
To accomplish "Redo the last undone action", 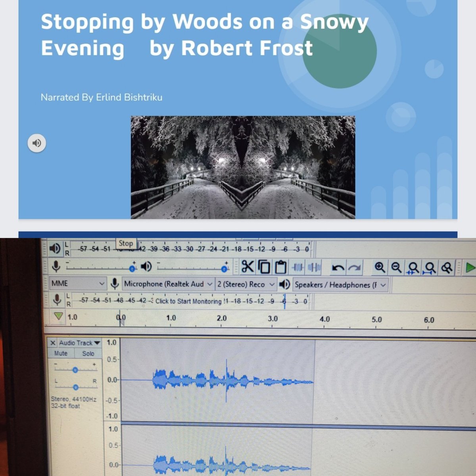I will pos(354,267).
